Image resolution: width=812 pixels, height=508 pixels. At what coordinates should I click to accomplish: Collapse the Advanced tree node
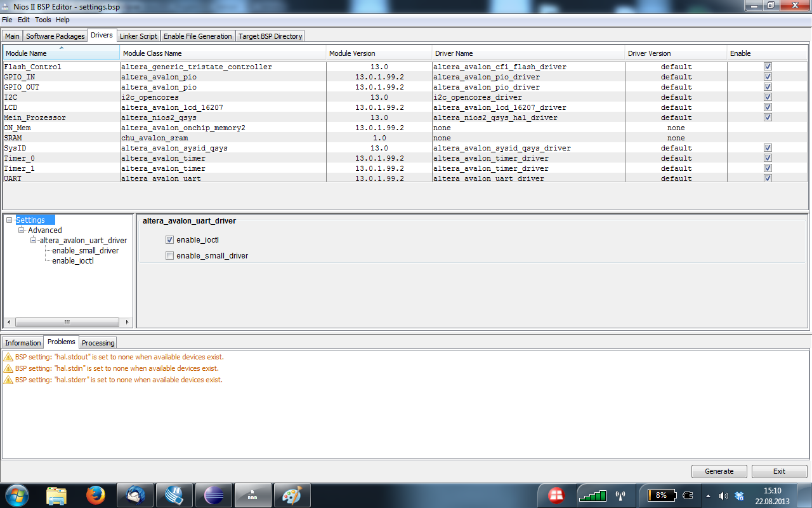click(22, 230)
